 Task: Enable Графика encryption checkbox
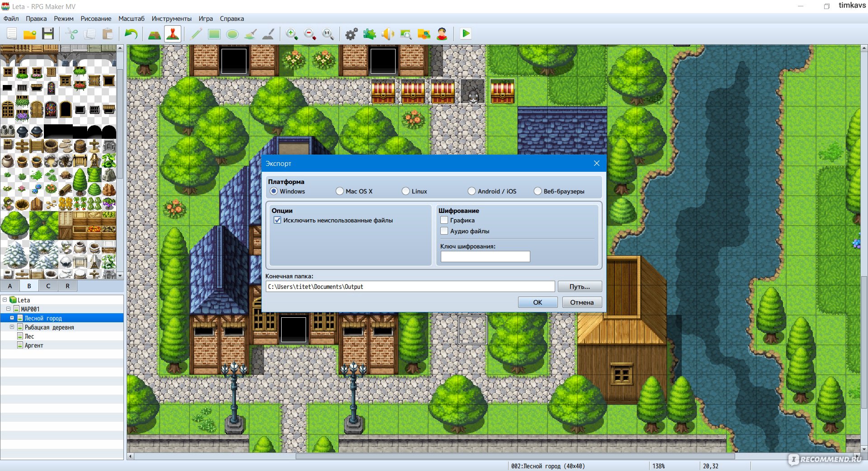(x=444, y=220)
